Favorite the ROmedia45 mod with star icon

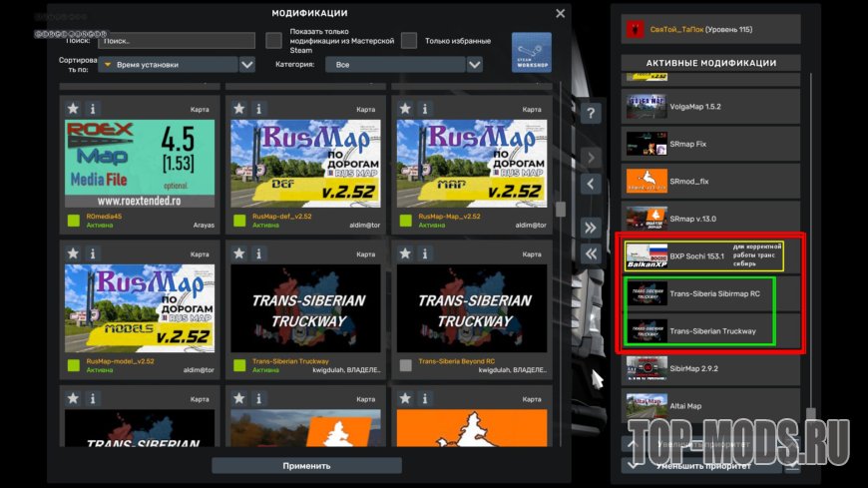(73, 109)
